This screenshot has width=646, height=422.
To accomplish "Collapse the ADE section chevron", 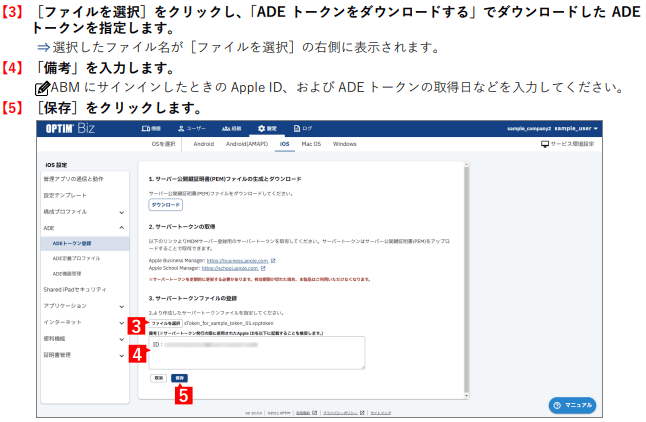I will (122, 228).
